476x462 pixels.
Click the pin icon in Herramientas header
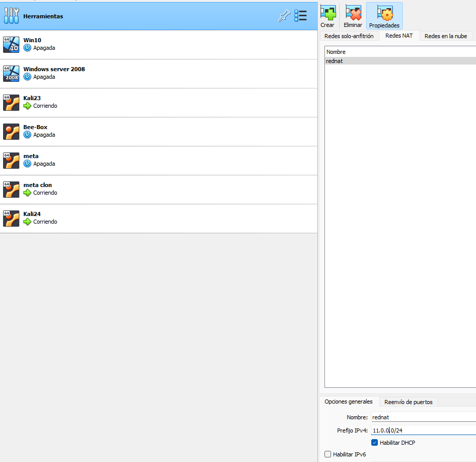(284, 16)
